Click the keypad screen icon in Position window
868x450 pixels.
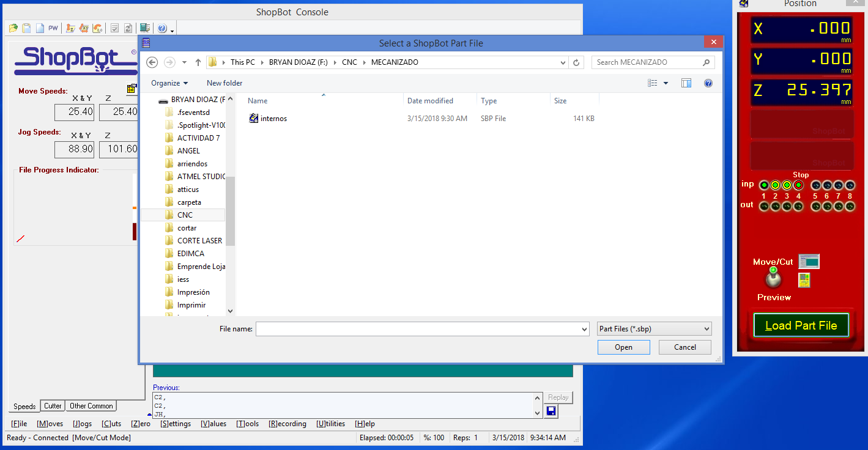pos(809,262)
